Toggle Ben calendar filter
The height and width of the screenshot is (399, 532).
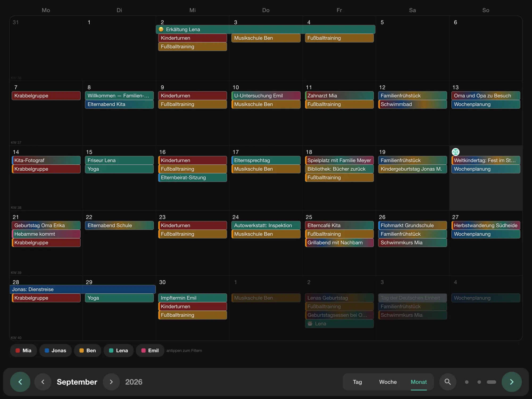(x=88, y=351)
